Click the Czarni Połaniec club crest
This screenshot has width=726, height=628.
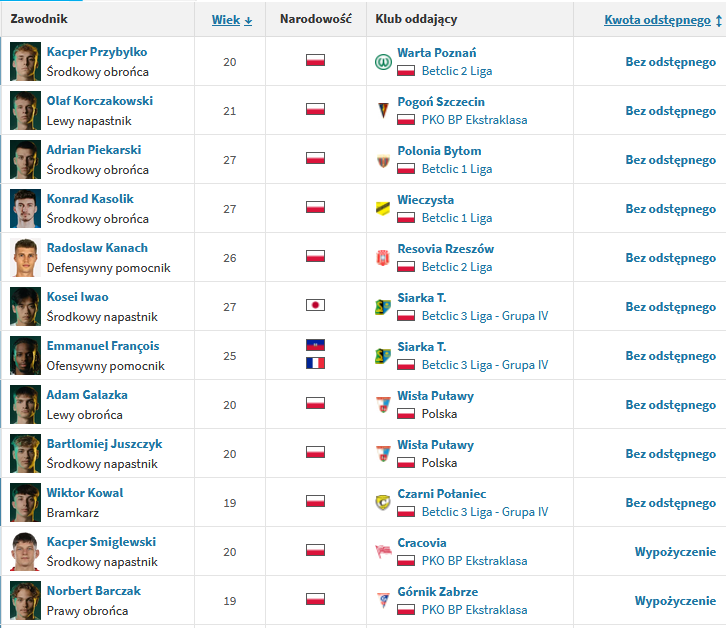coord(383,503)
